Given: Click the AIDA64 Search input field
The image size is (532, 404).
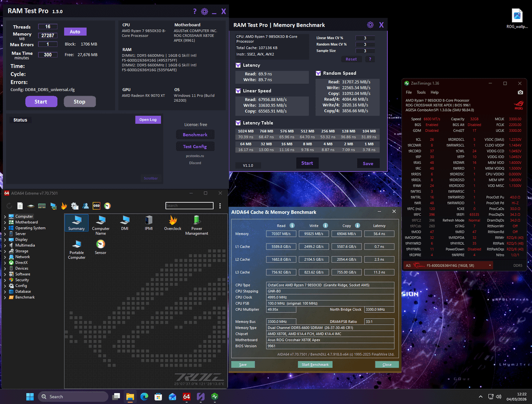Looking at the screenshot, I should (x=190, y=205).
